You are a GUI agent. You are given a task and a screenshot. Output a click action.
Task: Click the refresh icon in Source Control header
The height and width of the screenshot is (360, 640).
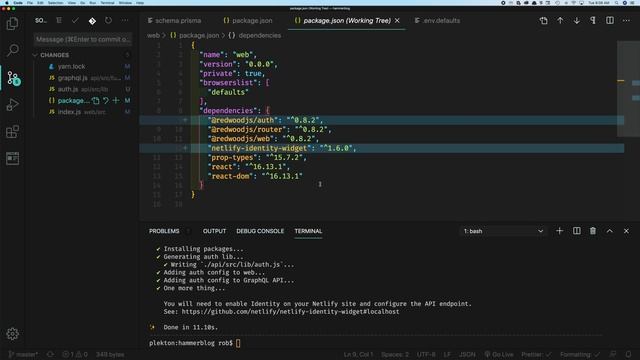pyautogui.click(x=108, y=20)
